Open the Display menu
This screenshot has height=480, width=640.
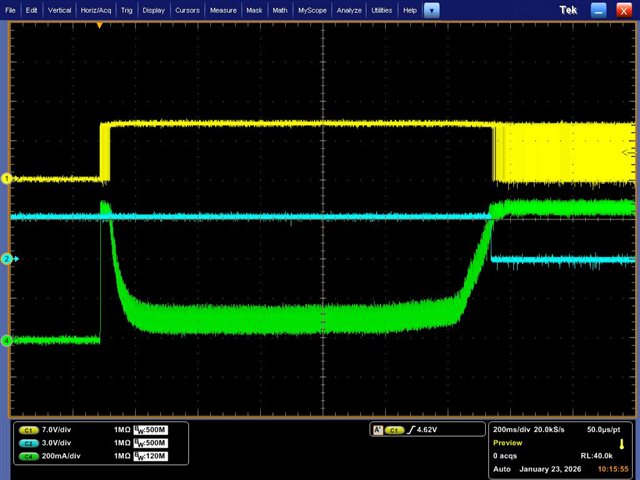153,10
